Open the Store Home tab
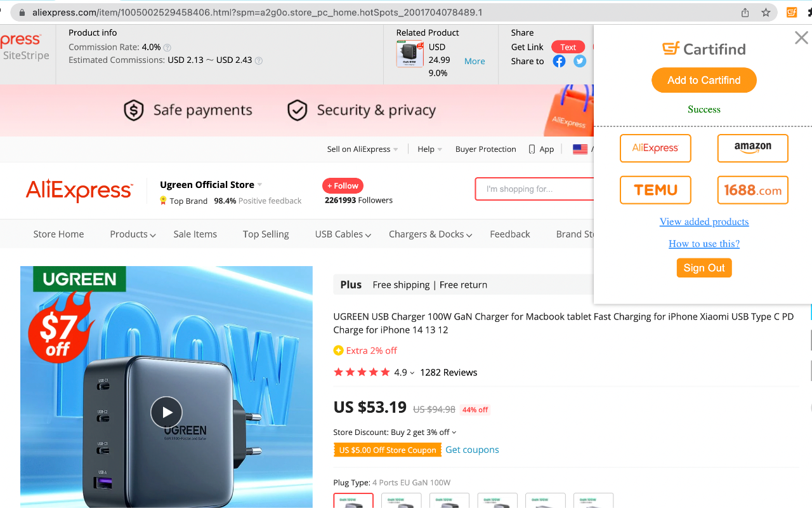The height and width of the screenshot is (508, 812). [x=58, y=234]
